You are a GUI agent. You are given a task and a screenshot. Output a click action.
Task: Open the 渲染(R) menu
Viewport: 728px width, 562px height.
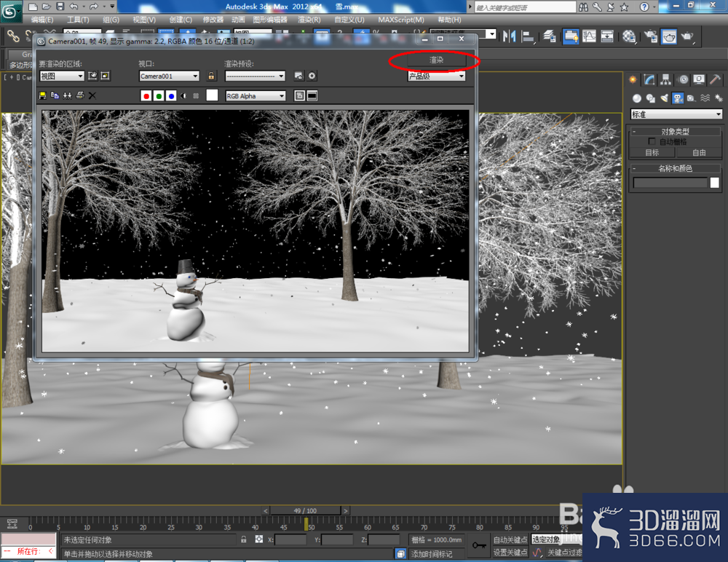309,20
